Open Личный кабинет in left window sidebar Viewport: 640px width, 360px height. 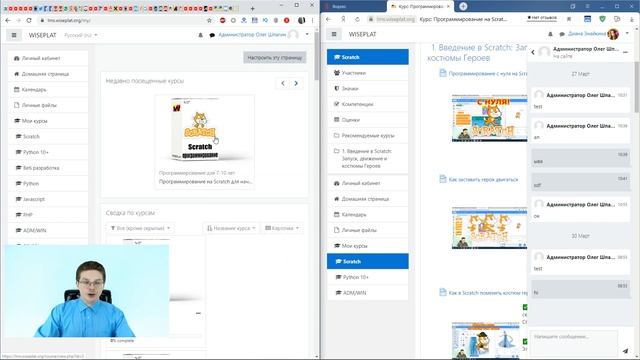(x=48, y=58)
